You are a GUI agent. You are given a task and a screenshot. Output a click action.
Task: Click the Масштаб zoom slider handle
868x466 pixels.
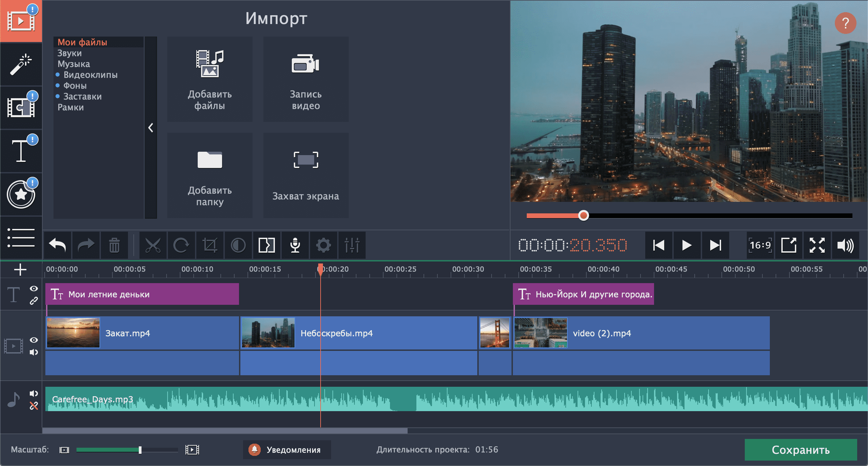pyautogui.click(x=140, y=450)
